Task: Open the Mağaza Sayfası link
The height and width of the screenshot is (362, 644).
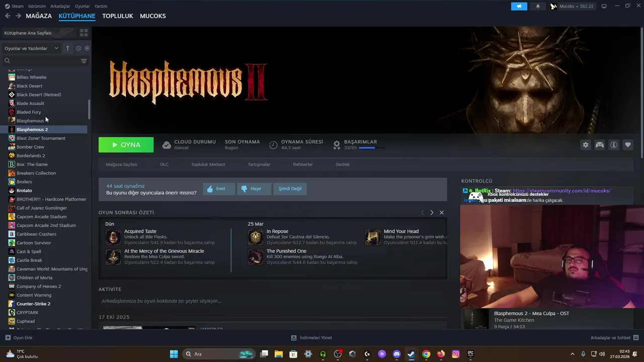Action: click(121, 164)
